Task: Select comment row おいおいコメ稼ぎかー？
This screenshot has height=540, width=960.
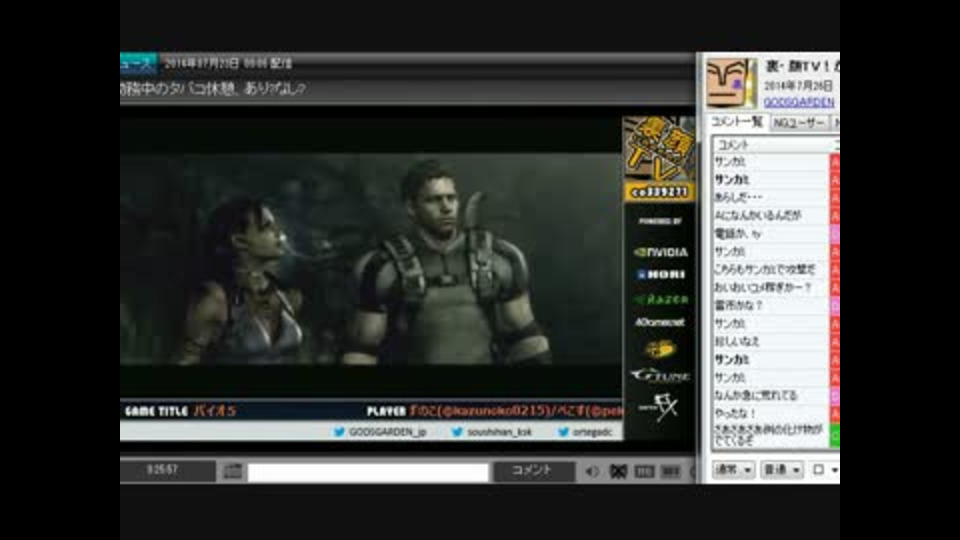Action: 771,287
